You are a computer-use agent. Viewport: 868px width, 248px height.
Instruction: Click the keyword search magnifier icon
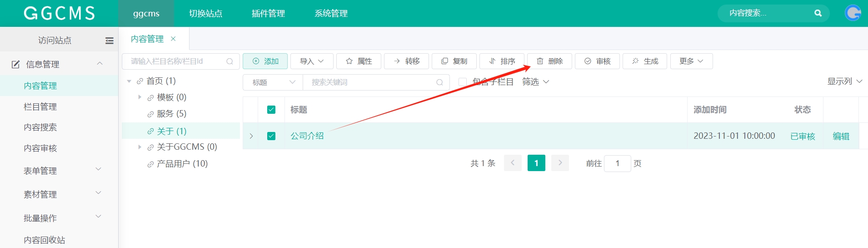439,82
